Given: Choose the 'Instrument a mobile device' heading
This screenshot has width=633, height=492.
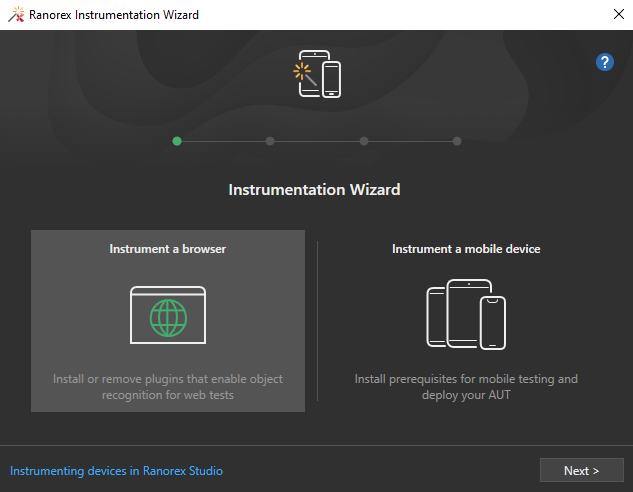Looking at the screenshot, I should click(x=466, y=249).
